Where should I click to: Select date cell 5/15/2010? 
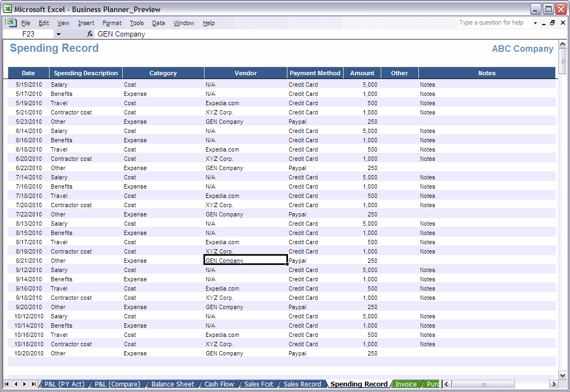(x=29, y=85)
